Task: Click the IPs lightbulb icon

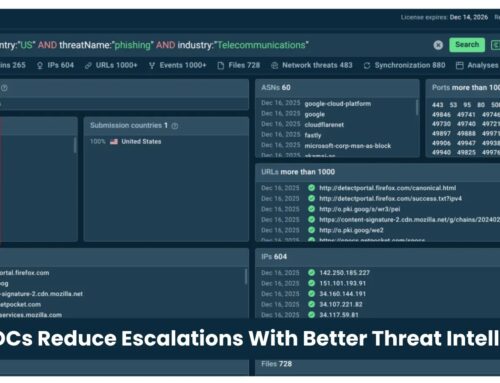Action: tap(40, 66)
